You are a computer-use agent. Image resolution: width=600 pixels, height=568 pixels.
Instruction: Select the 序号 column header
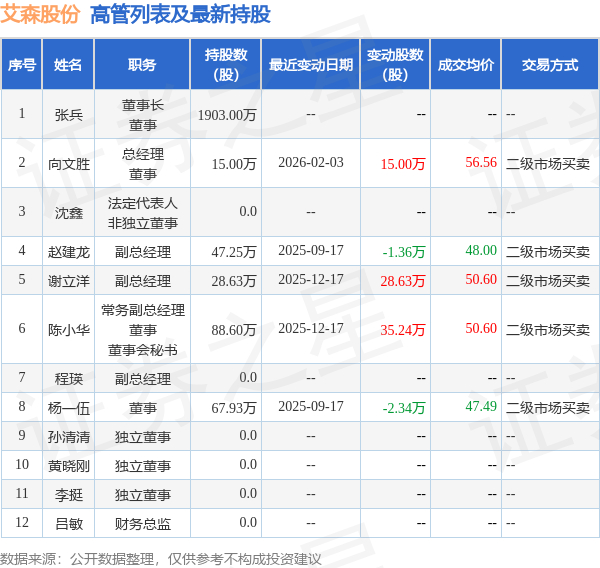tap(22, 65)
